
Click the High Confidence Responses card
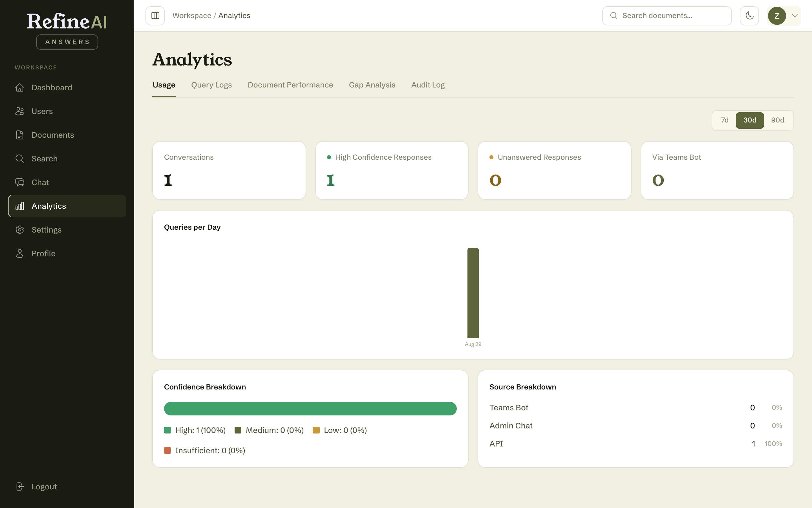point(392,171)
